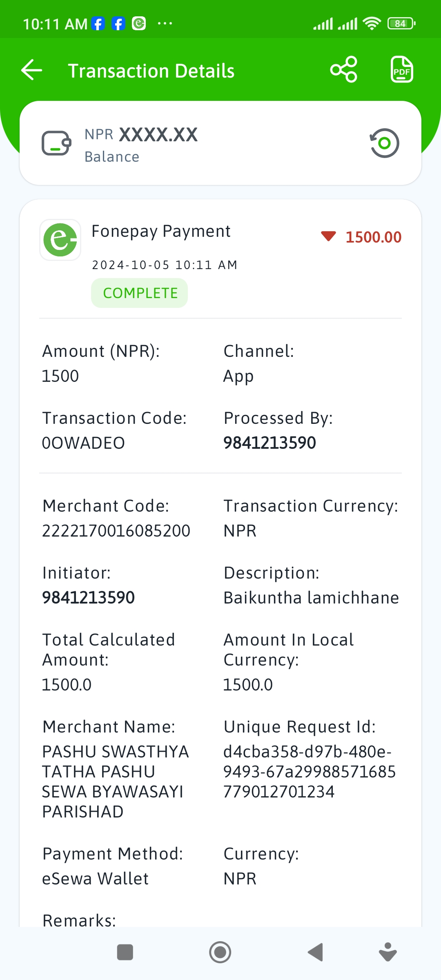
Task: Go back using the arrow icon
Action: click(32, 70)
